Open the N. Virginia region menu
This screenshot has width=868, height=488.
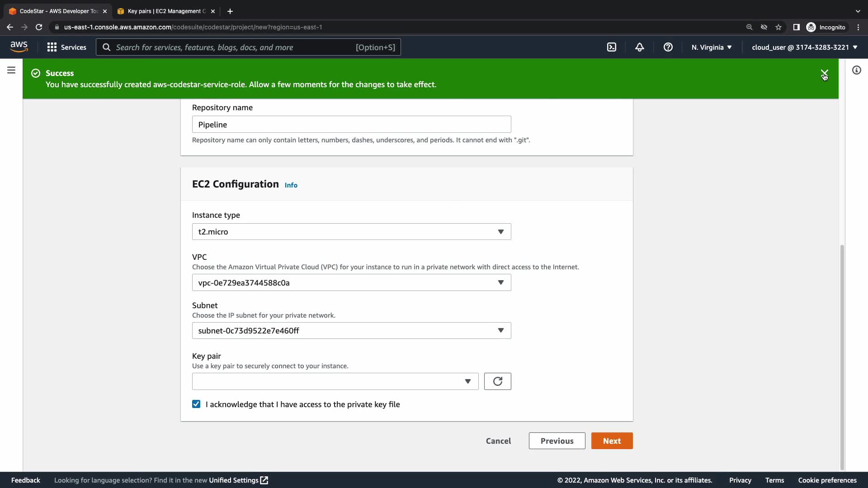pyautogui.click(x=711, y=47)
